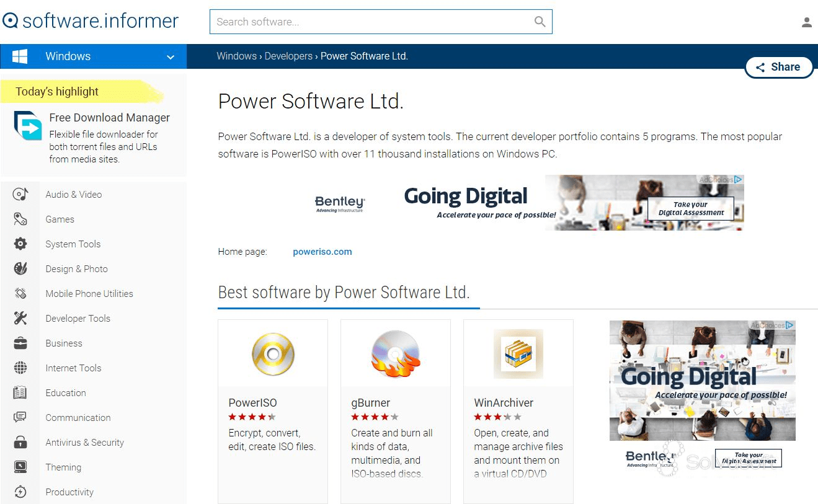
Task: Select the Audio & Video category
Action: pos(74,195)
